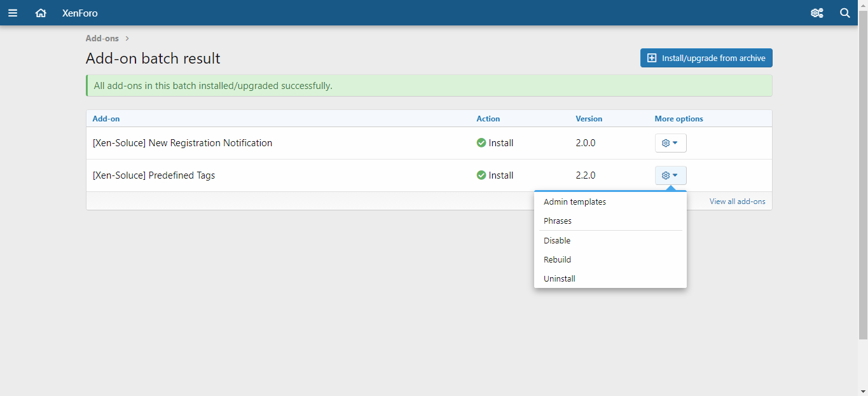The width and height of the screenshot is (868, 396).
Task: Select Admin templates from the menu
Action: click(x=575, y=202)
